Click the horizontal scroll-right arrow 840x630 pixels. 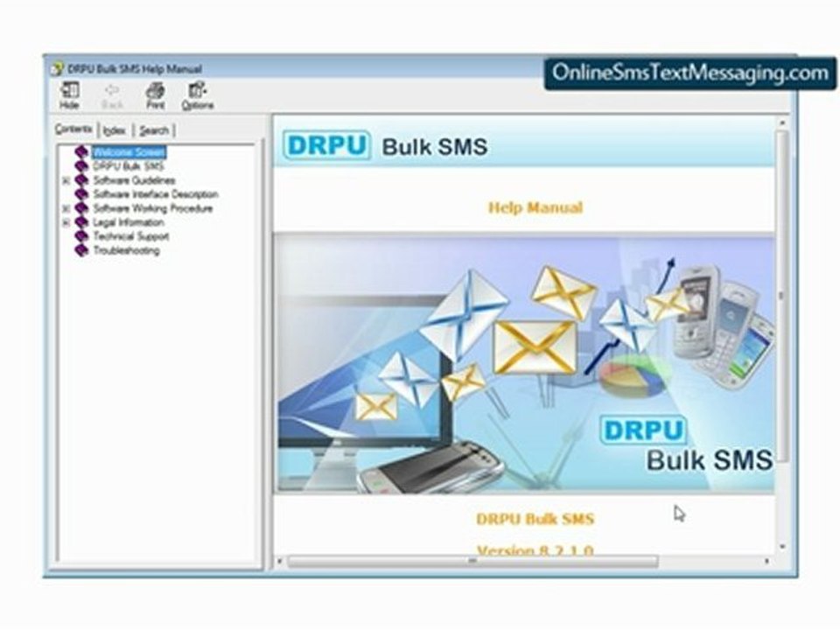767,561
